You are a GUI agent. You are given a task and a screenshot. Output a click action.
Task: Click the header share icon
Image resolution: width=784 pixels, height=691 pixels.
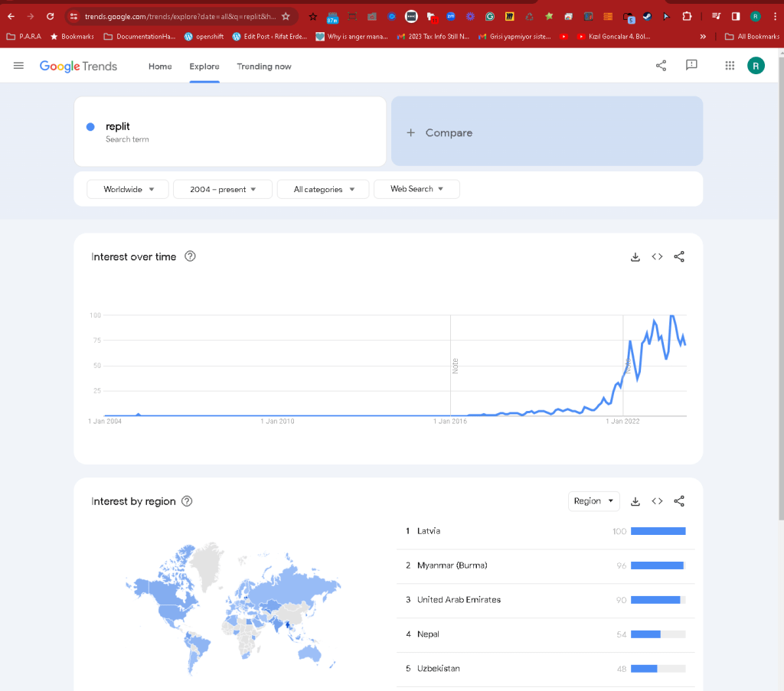661,66
